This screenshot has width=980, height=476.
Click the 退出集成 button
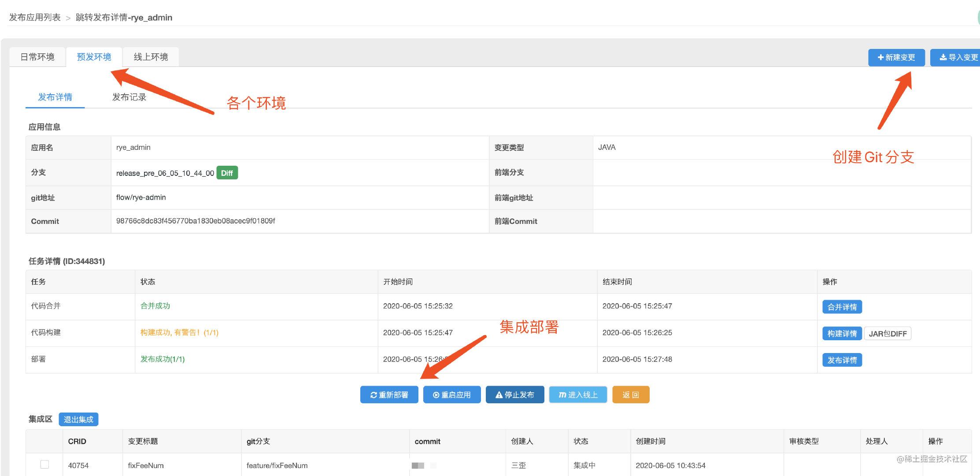(78, 419)
